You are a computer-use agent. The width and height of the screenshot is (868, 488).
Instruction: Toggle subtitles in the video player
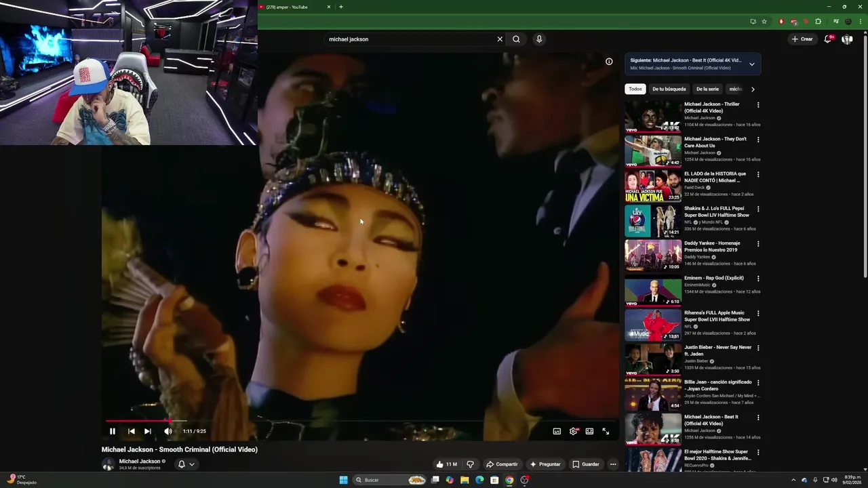pyautogui.click(x=557, y=431)
